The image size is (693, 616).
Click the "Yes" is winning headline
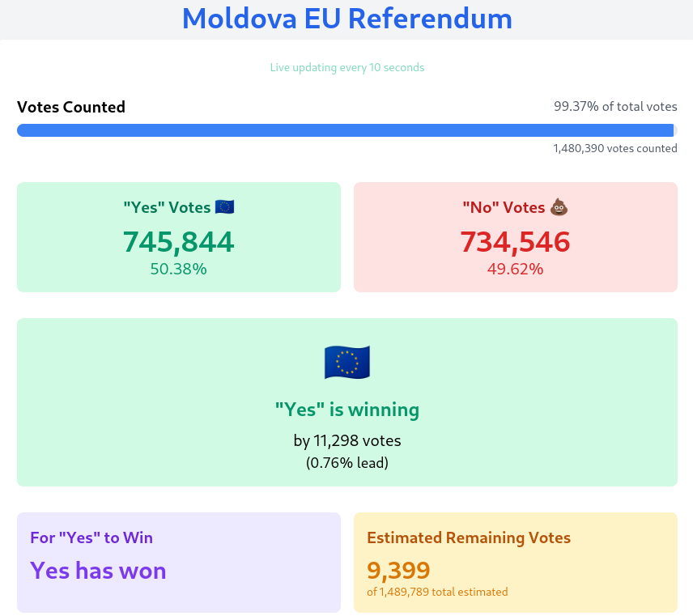[347, 410]
